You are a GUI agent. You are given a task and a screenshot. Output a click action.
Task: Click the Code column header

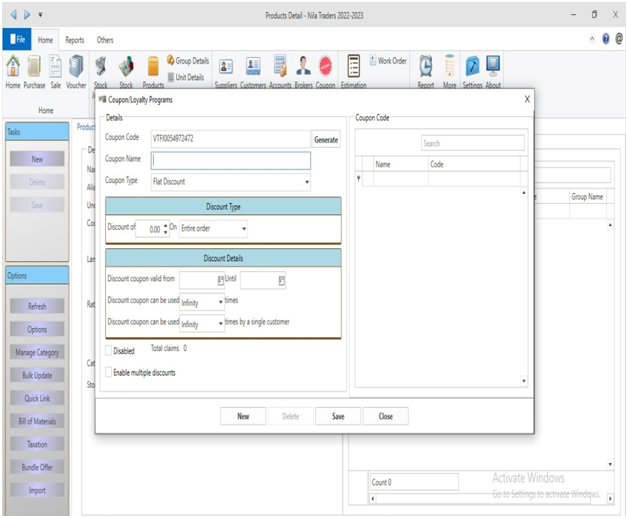tap(474, 164)
